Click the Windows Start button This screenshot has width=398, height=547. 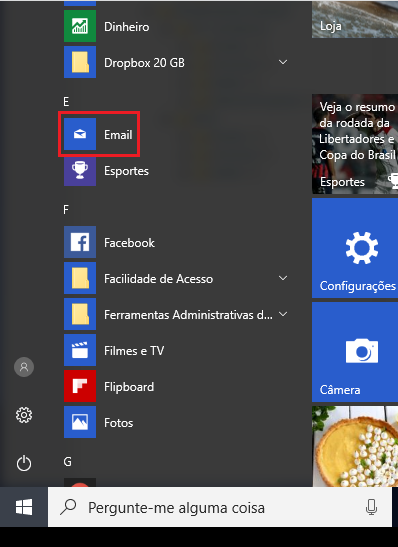click(x=24, y=507)
